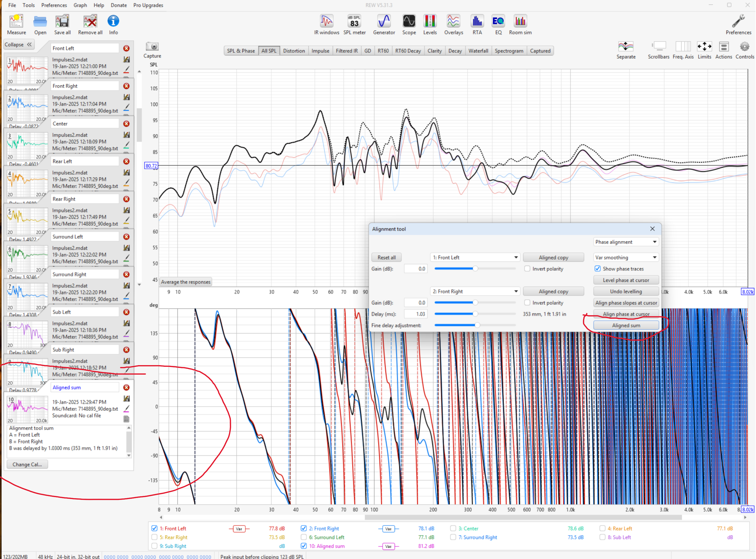Viewport: 756px width, 559px height.
Task: Toggle the Freq. Axis icon
Action: tap(683, 50)
